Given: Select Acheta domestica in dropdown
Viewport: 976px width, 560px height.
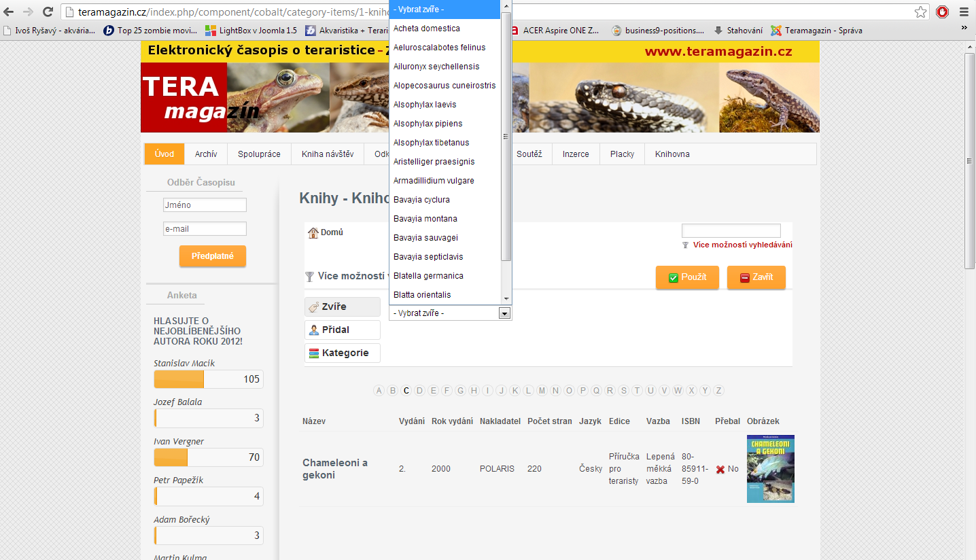Looking at the screenshot, I should 426,29.
